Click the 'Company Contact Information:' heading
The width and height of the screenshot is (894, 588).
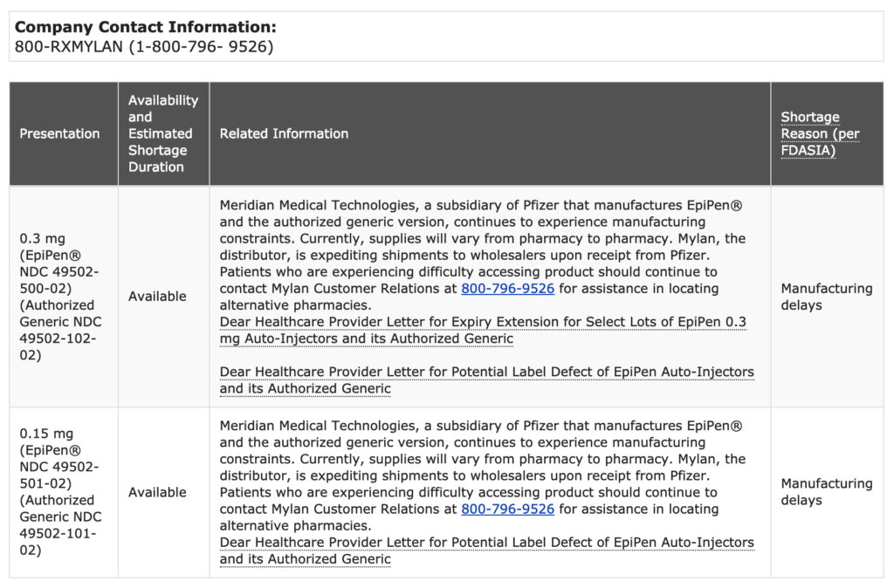(146, 27)
